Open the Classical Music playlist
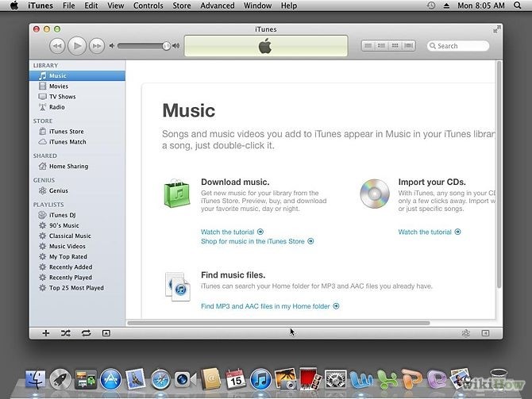The height and width of the screenshot is (399, 532). click(x=77, y=236)
